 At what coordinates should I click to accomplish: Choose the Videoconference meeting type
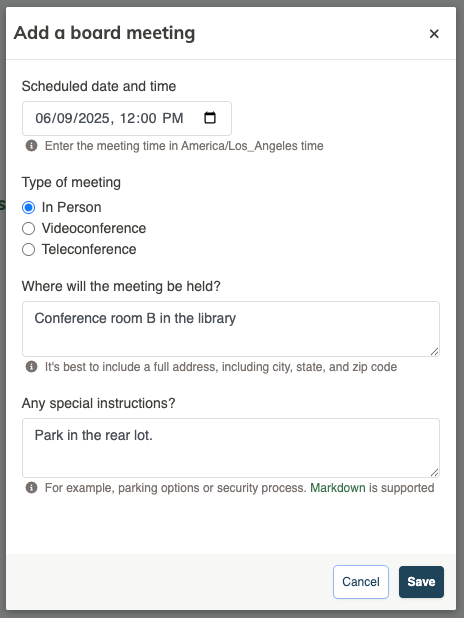(28, 229)
